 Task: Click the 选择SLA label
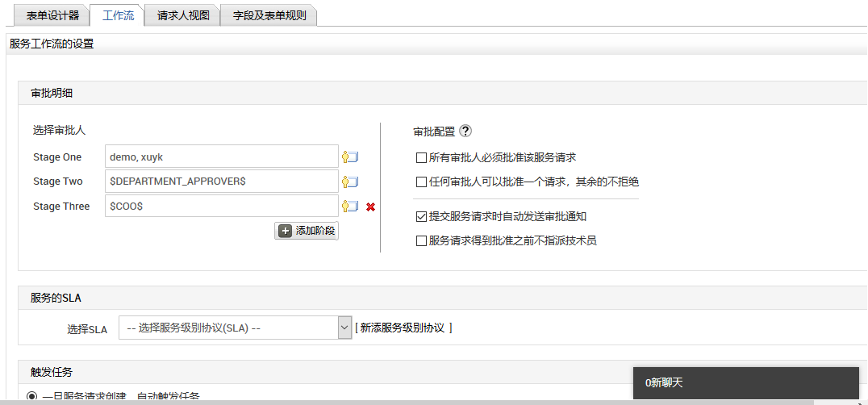tap(87, 329)
